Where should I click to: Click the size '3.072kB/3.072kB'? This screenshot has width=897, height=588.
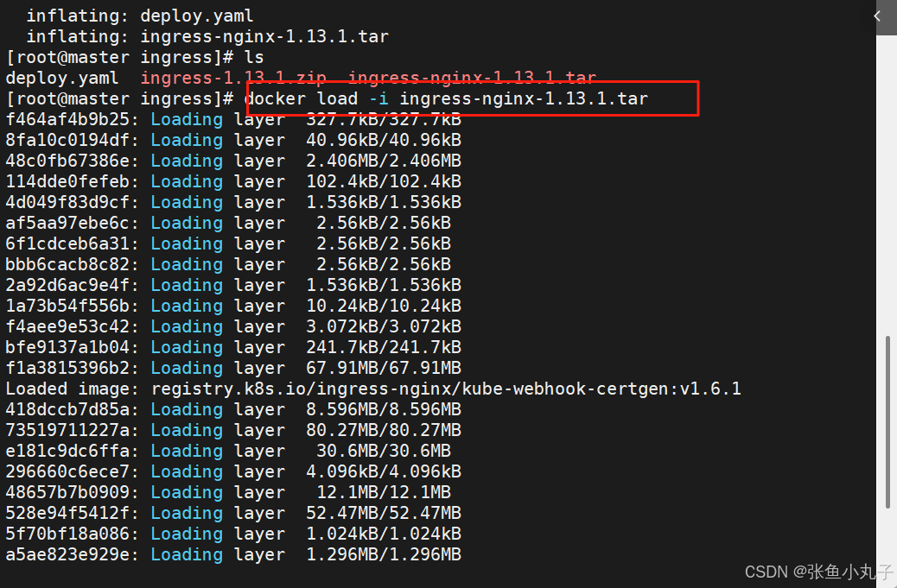tap(384, 326)
